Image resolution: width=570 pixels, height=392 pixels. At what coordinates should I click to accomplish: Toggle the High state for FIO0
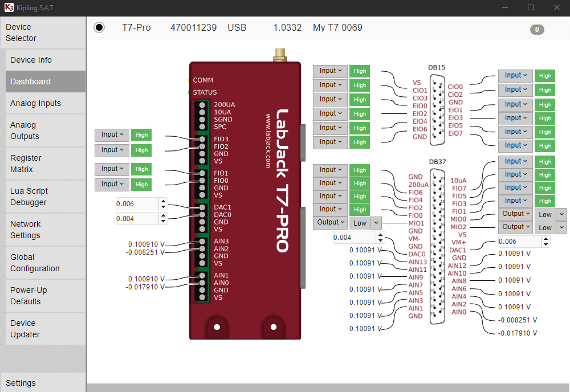click(x=141, y=184)
